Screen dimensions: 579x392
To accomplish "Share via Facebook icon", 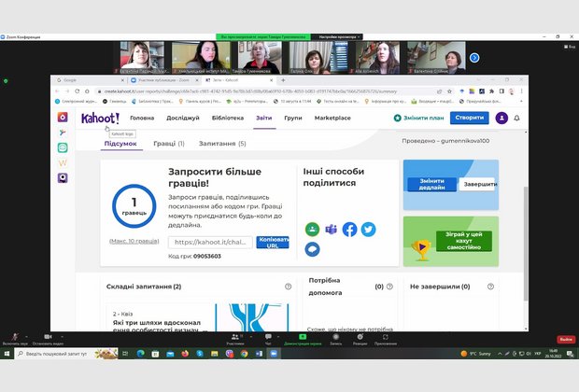I will 349,229.
